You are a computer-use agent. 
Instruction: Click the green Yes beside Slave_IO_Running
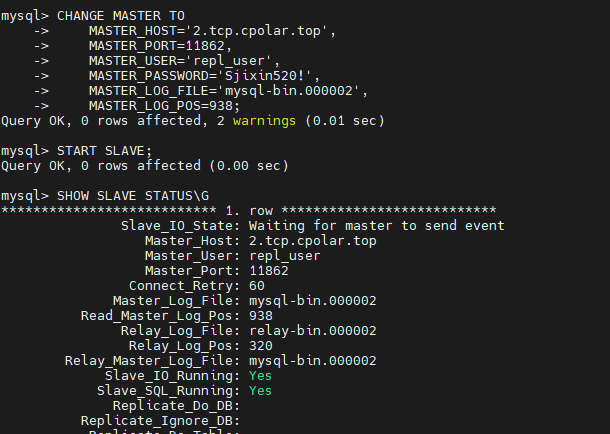point(260,375)
